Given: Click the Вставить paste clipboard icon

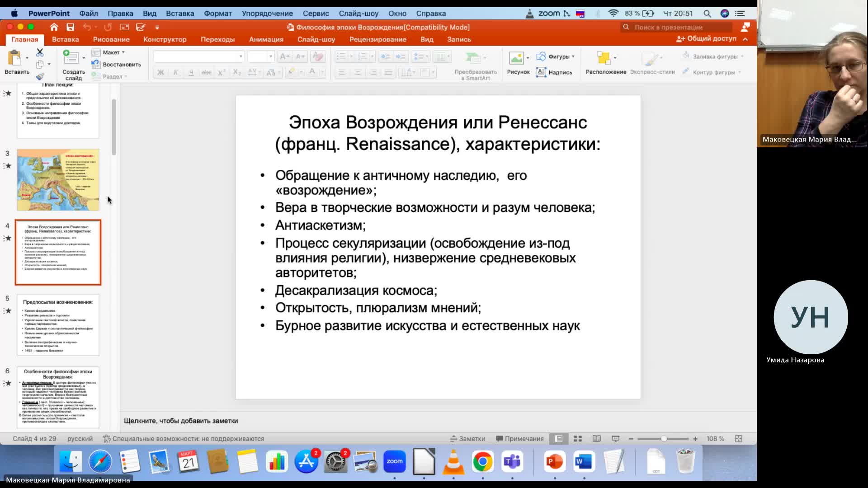Looking at the screenshot, I should tap(15, 58).
